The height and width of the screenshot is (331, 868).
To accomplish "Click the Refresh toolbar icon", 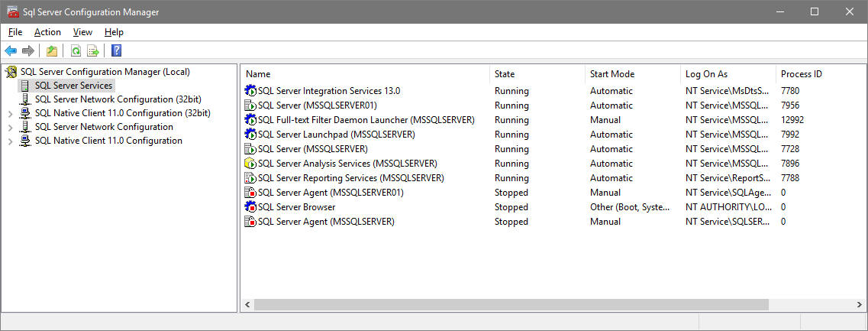I will coord(76,51).
